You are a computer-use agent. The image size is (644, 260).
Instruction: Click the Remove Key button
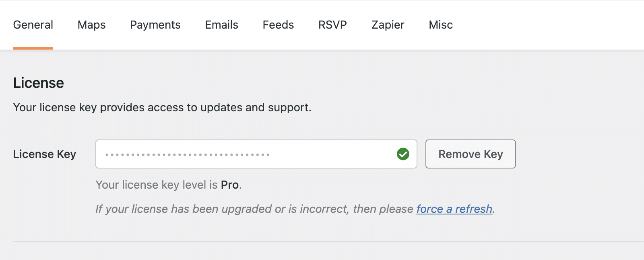click(x=471, y=154)
